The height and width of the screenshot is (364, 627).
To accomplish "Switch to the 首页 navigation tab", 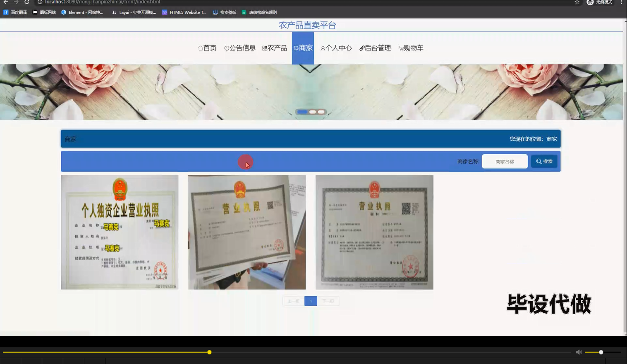I will pos(207,48).
